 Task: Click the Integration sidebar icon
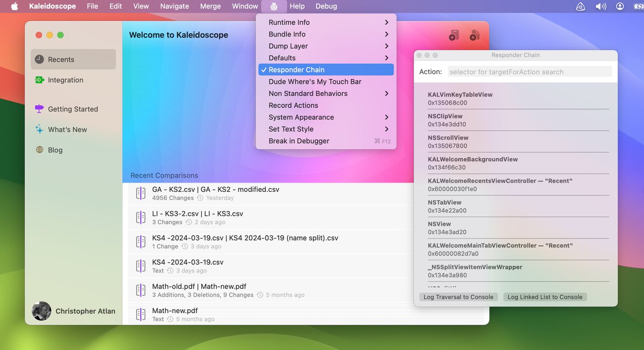click(39, 80)
